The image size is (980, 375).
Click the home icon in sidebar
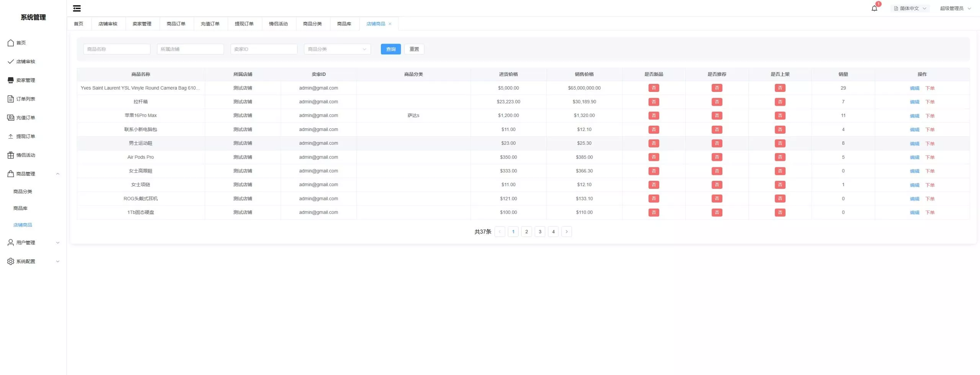tap(11, 43)
